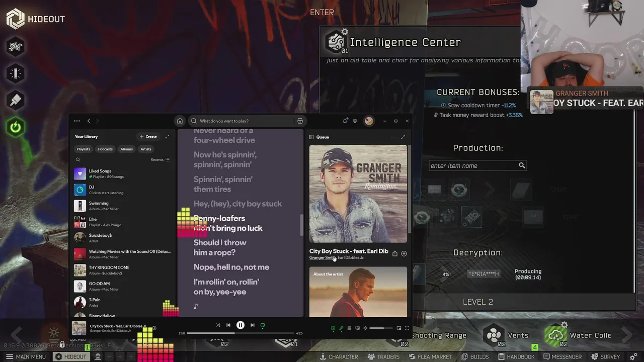
Task: Click the Spotify Home icon
Action: (x=180, y=121)
